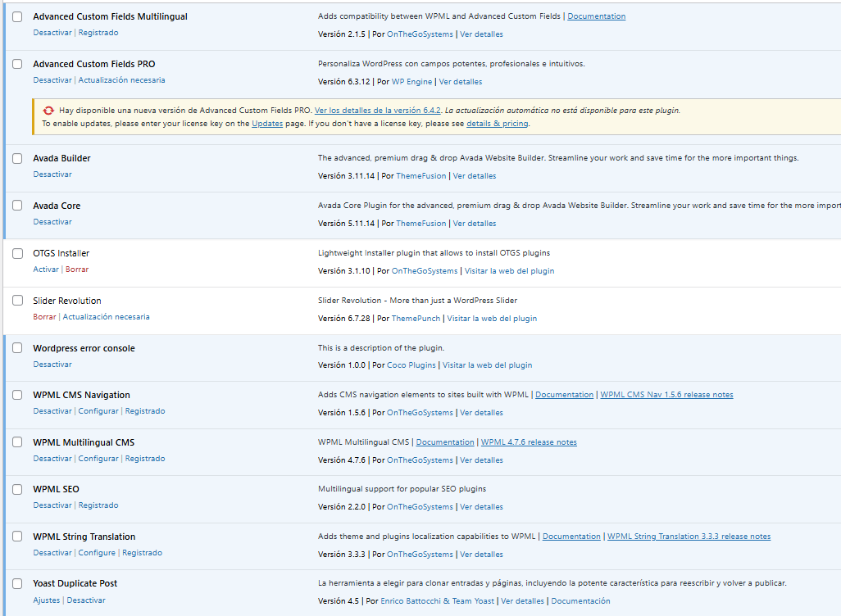Screen dimensions: 841x616
Task: Open the WP Engine author link
Action: point(412,82)
